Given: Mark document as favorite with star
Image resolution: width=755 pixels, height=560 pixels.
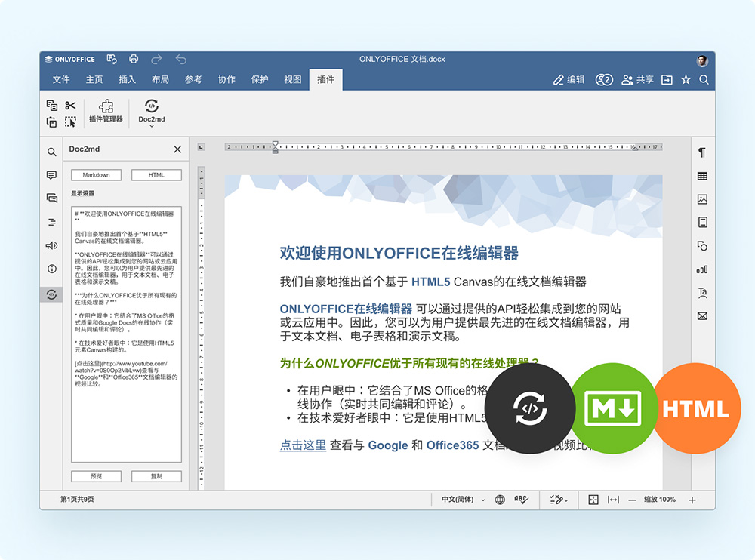Looking at the screenshot, I should [x=686, y=79].
